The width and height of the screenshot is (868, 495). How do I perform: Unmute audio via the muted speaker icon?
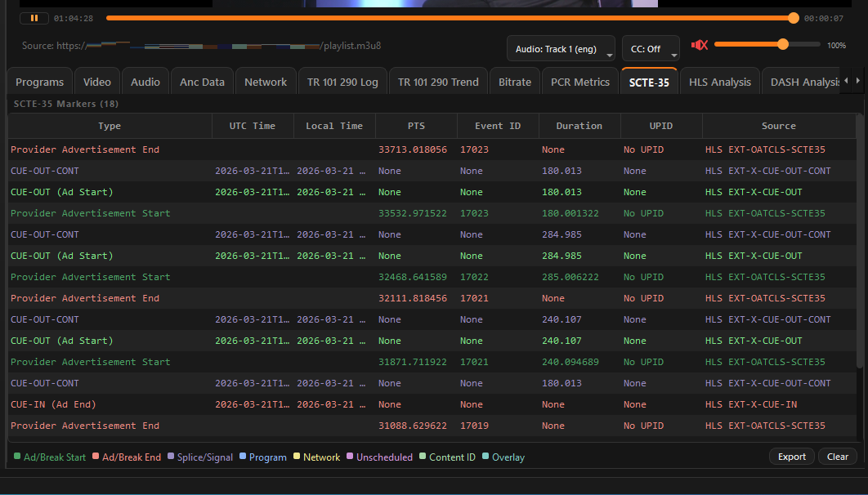coord(699,46)
